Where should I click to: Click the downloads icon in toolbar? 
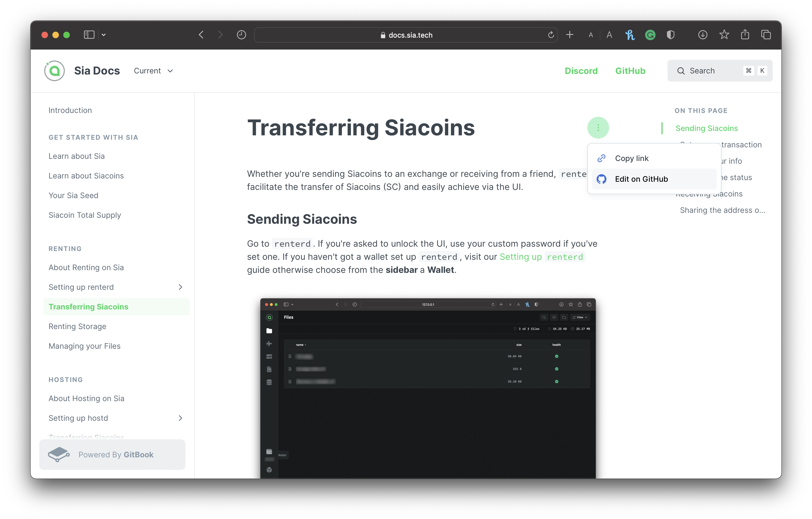point(702,35)
